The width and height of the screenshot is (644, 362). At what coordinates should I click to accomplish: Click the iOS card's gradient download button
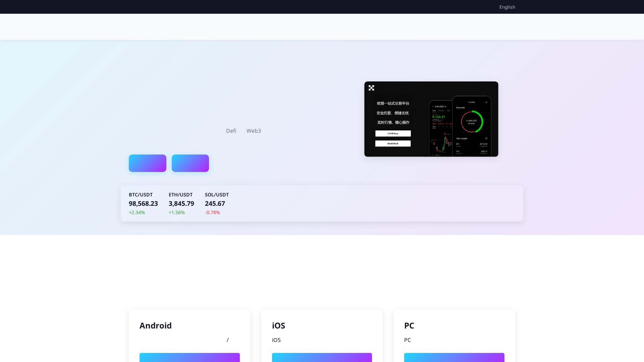(322, 358)
